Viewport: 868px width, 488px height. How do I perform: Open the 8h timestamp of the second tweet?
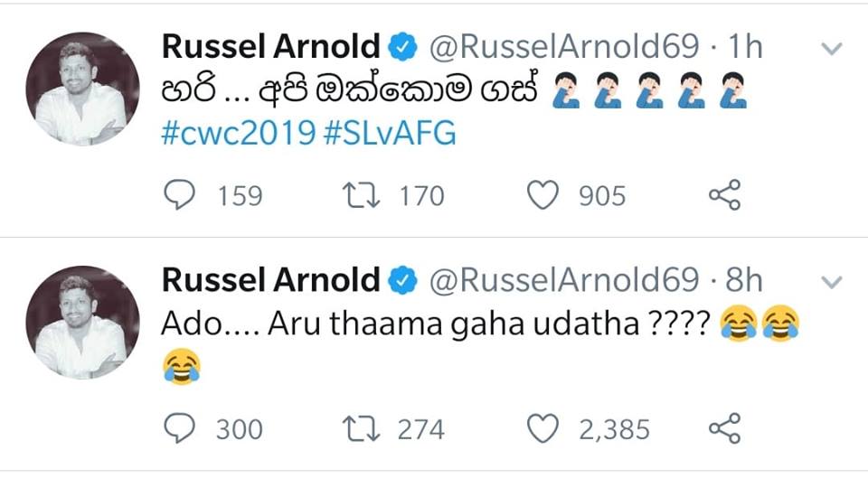coord(744,279)
